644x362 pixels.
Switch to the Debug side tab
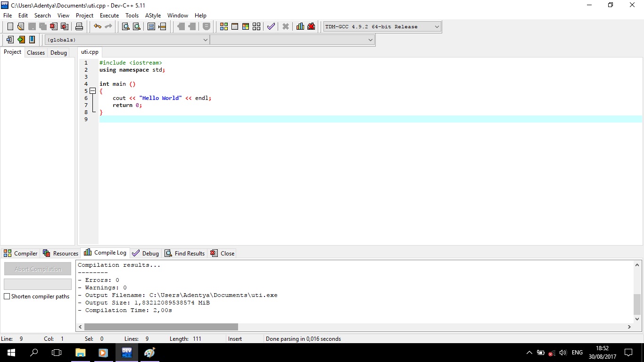(58, 53)
